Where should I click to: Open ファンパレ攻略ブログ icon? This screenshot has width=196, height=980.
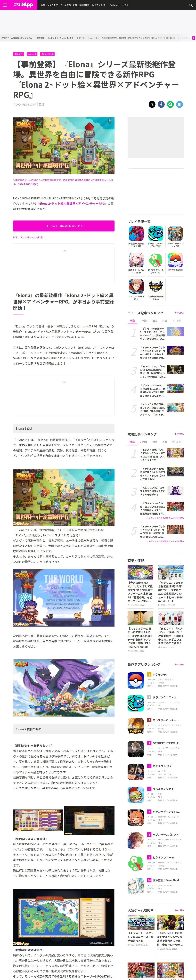click(136, 286)
